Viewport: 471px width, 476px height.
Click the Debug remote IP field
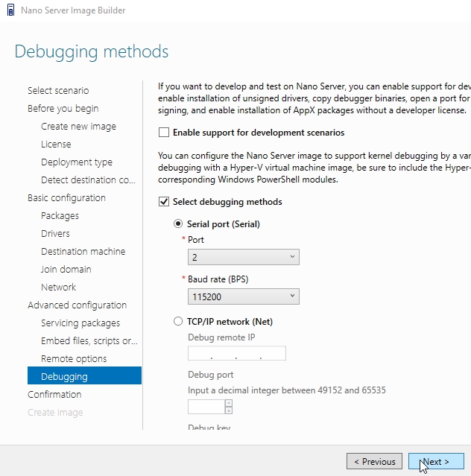pyautogui.click(x=236, y=354)
